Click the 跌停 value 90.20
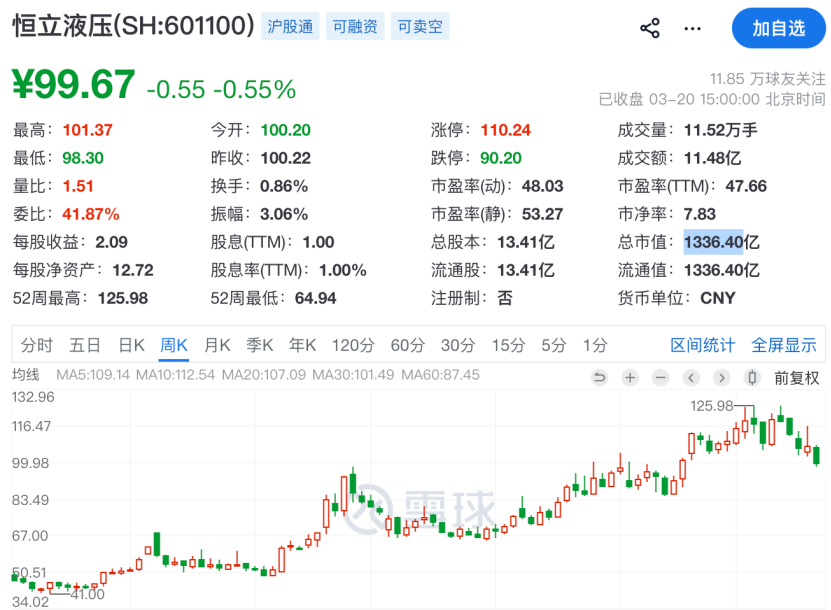The image size is (831, 610). click(501, 158)
